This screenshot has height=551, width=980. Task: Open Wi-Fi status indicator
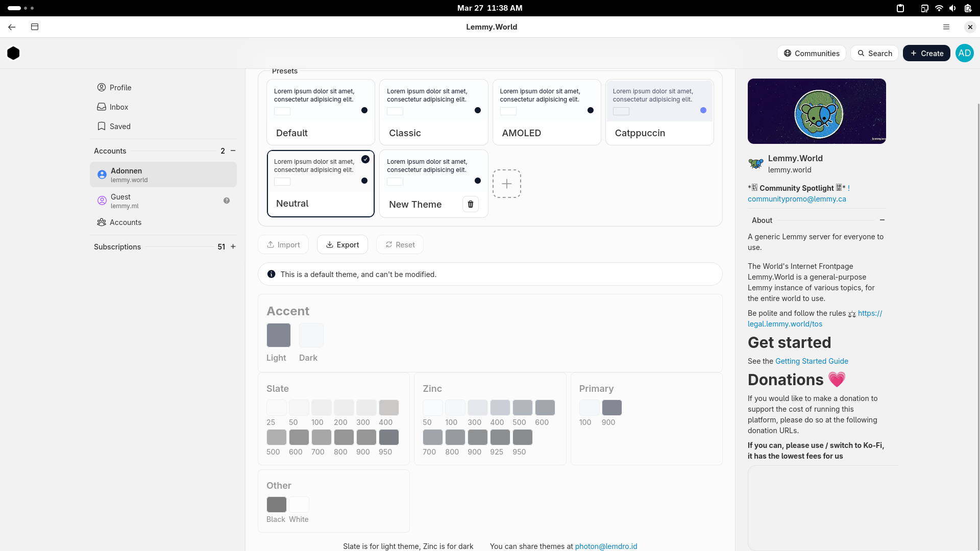939,8
